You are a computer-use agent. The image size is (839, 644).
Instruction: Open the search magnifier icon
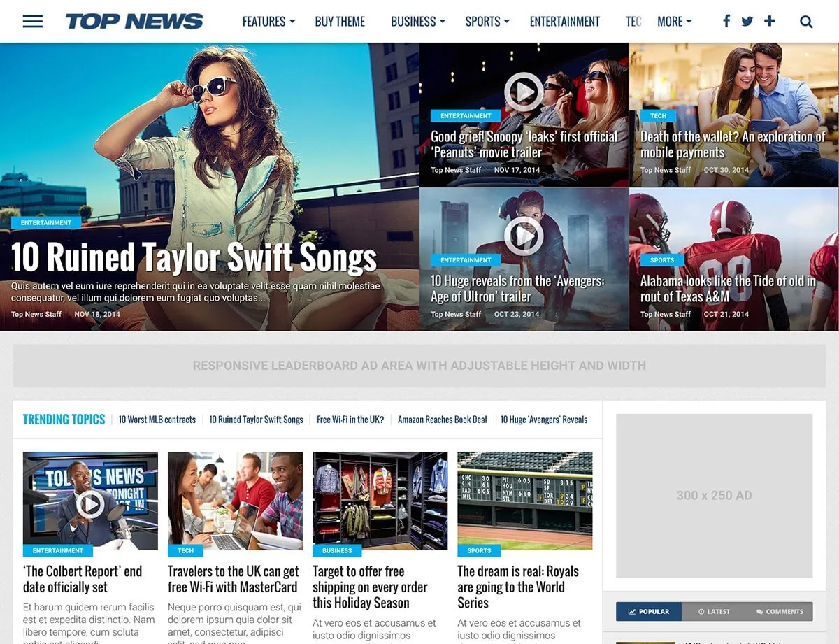pyautogui.click(x=806, y=22)
